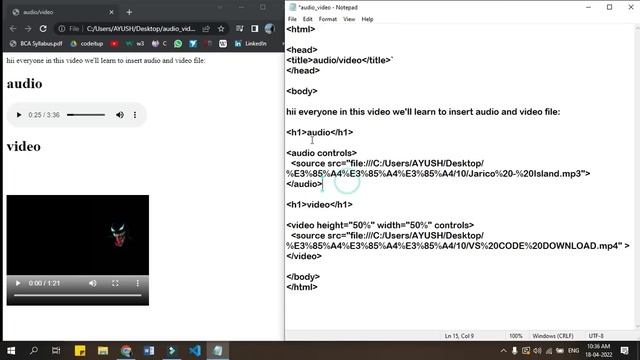The width and height of the screenshot is (640, 360).
Task: Go back in the Chrome browser
Action: pyautogui.click(x=13, y=29)
